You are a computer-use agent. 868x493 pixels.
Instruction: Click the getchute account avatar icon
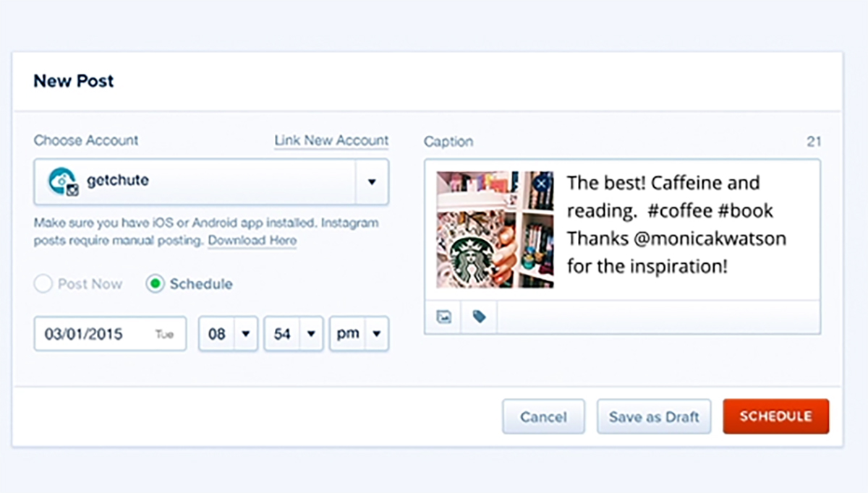63,181
